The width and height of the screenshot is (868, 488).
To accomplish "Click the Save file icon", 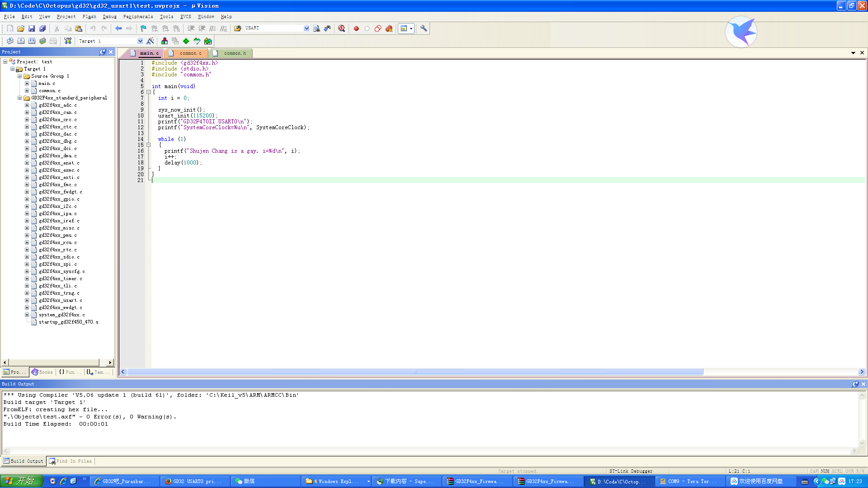I will tap(32, 28).
